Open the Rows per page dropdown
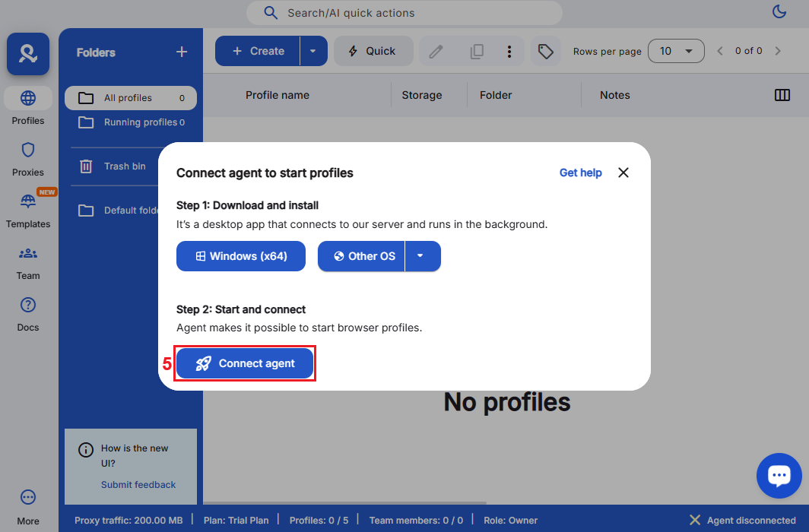Screen dimensions: 809x532 click(675, 51)
